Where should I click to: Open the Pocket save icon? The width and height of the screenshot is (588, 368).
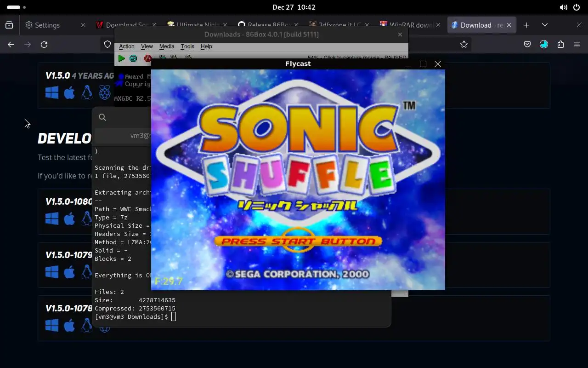[527, 44]
